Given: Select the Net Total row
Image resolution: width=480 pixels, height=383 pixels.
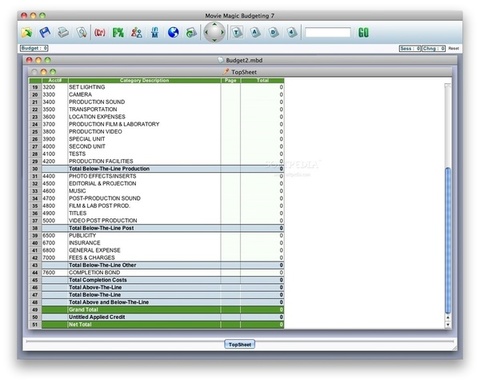Looking at the screenshot, I should (156, 324).
